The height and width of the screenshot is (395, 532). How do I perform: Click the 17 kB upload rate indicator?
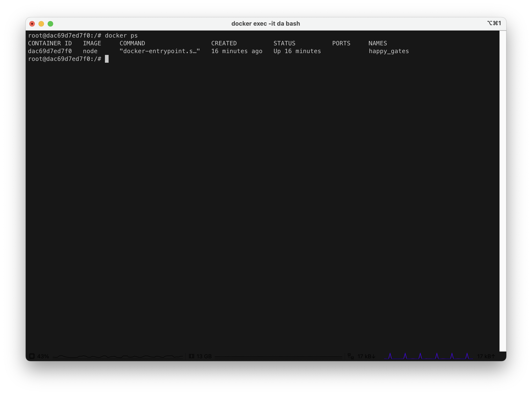(x=486, y=356)
